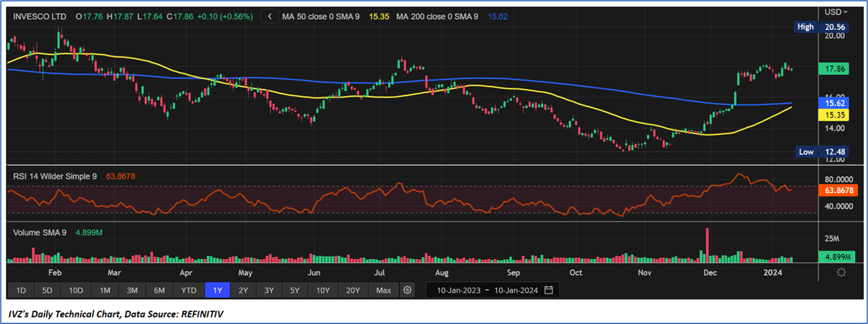Click the date range input field
Image resolution: width=868 pixels, height=324 pixels.
(x=487, y=290)
